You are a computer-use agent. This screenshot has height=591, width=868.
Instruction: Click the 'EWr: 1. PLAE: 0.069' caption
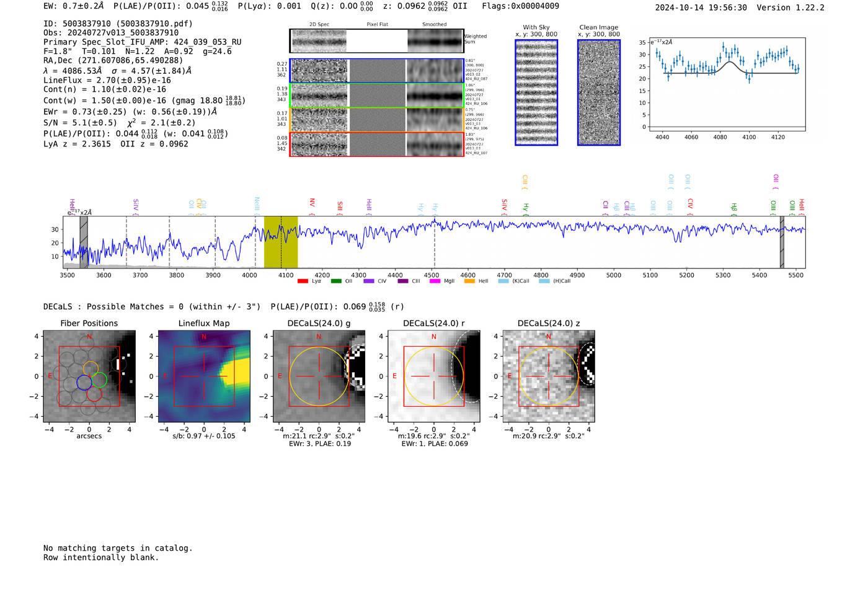pyautogui.click(x=435, y=443)
